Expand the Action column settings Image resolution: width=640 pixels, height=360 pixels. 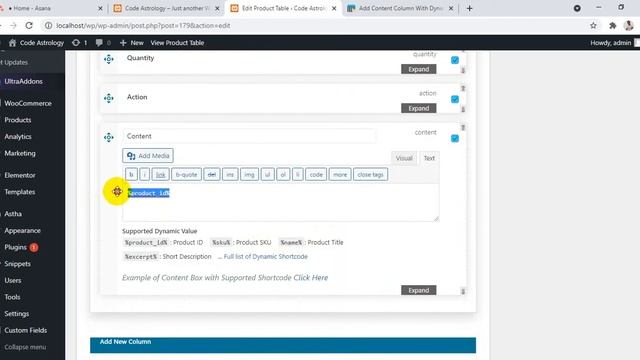[x=418, y=108]
